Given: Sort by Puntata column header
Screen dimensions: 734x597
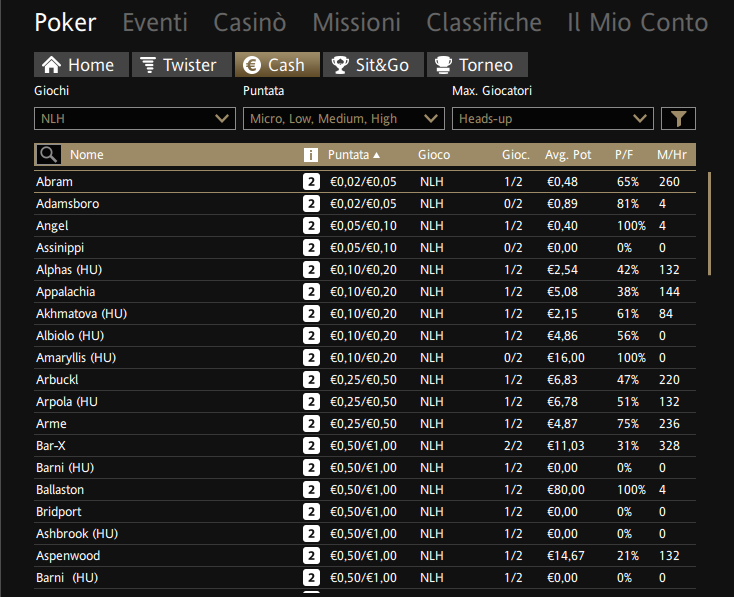Looking at the screenshot, I should pos(353,155).
